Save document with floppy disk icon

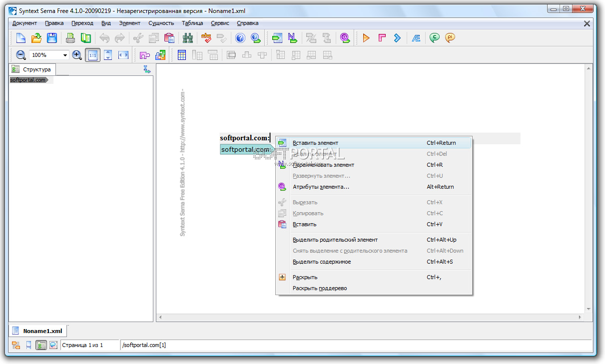point(52,38)
